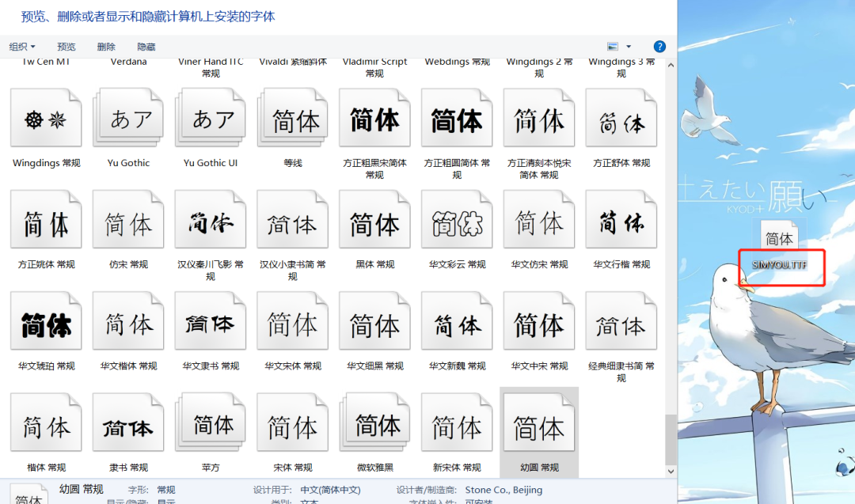The image size is (855, 504).
Task: Select the Yu Gothic font family icon
Action: pos(129,118)
